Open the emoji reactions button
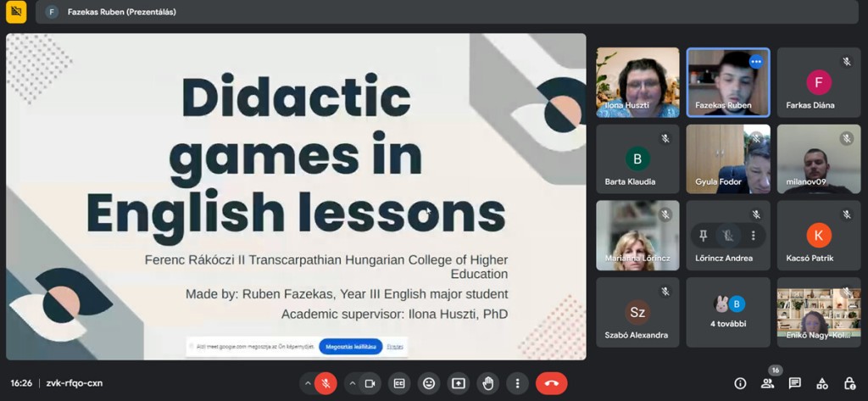Viewport: 868px width, 401px height. [x=429, y=383]
